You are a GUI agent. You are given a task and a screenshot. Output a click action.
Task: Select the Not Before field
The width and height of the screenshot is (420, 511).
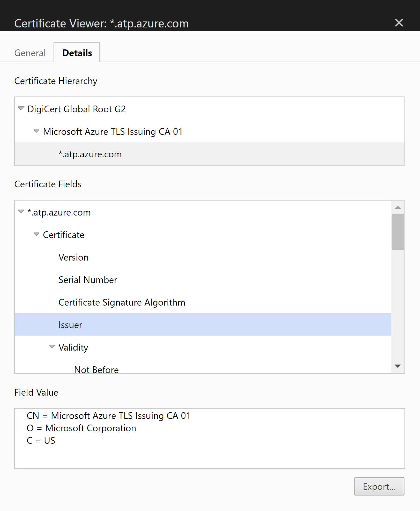pyautogui.click(x=96, y=369)
